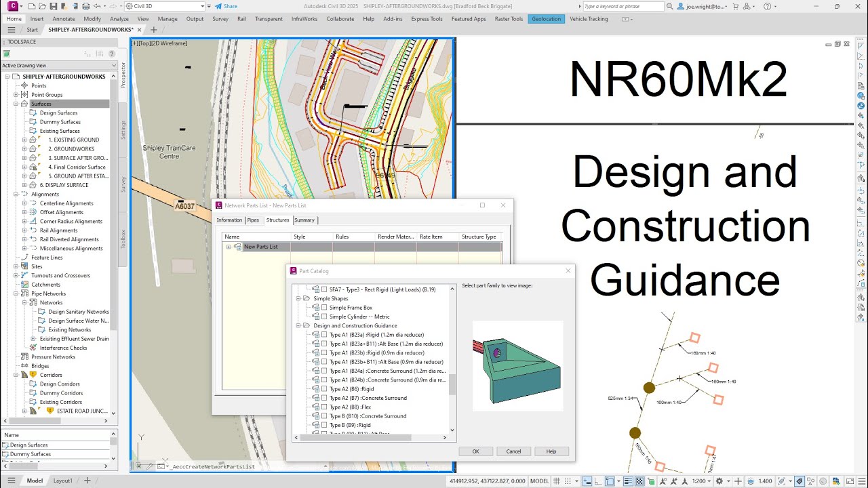Select the Layout1 tab

coord(63,481)
